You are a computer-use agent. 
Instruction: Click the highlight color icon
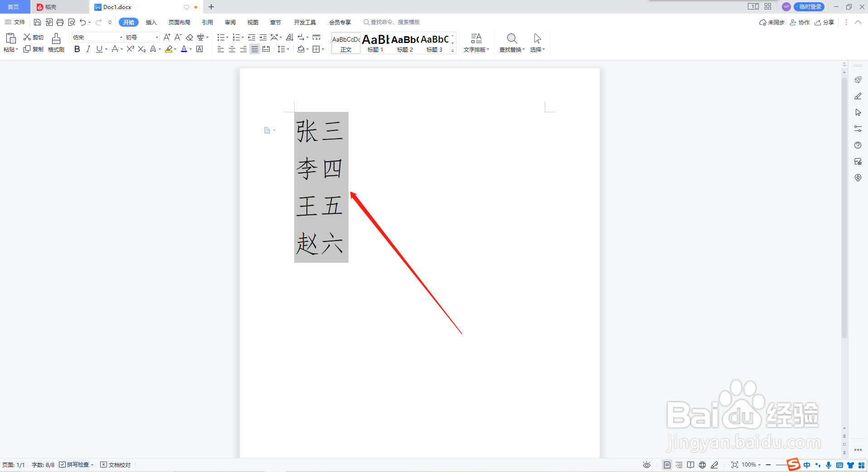(x=169, y=49)
